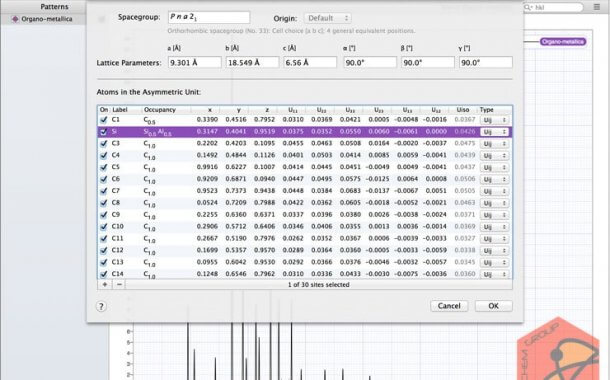Image resolution: width=610 pixels, height=380 pixels.
Task: Click the Si occupancy cell Si0.5 Al0.5
Action: point(158,132)
